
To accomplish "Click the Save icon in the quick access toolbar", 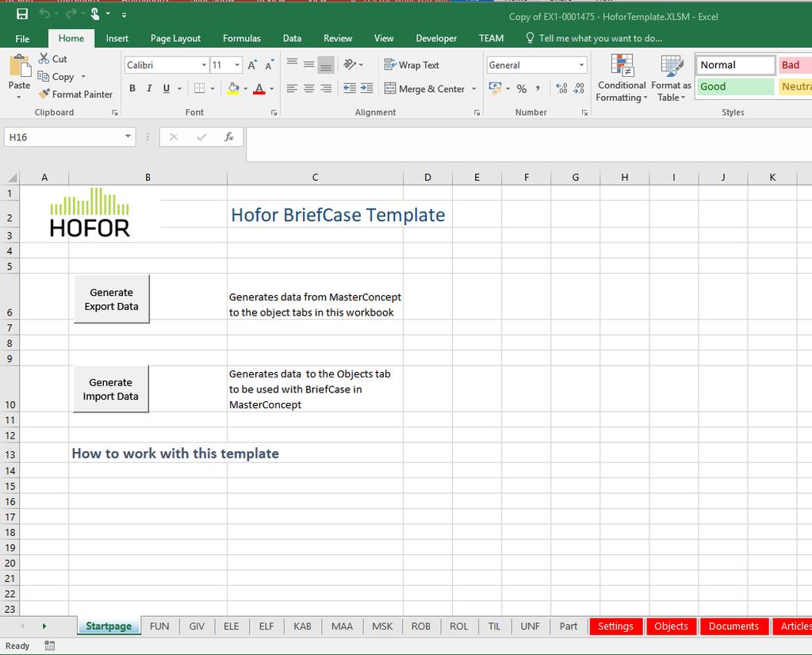I will pos(22,14).
